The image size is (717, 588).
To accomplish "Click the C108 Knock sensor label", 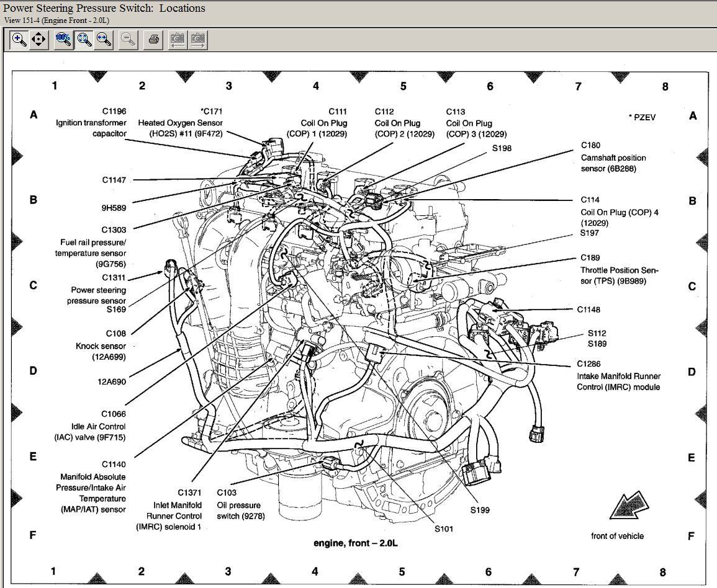I will (101, 345).
